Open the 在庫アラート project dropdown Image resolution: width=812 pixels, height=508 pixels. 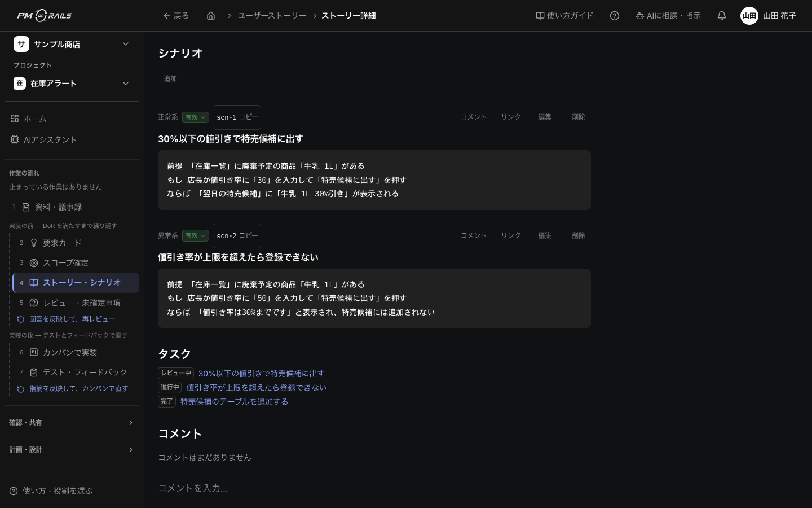coord(72,84)
